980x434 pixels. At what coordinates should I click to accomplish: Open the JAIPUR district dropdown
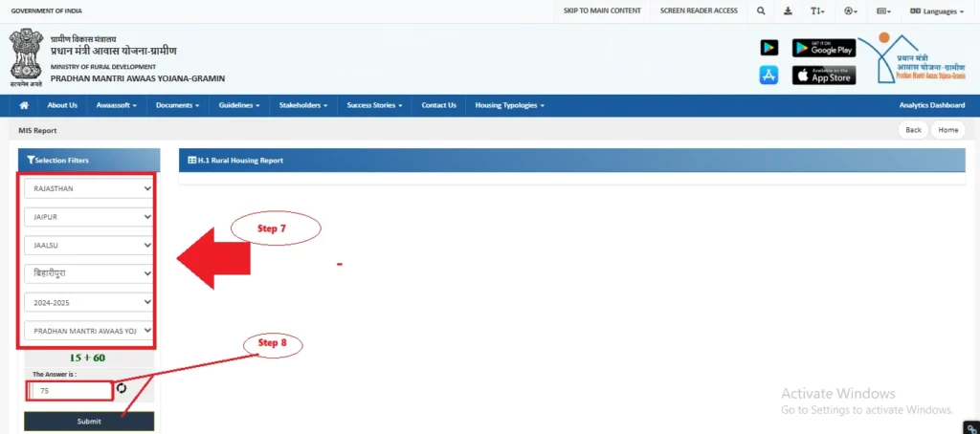(x=89, y=217)
